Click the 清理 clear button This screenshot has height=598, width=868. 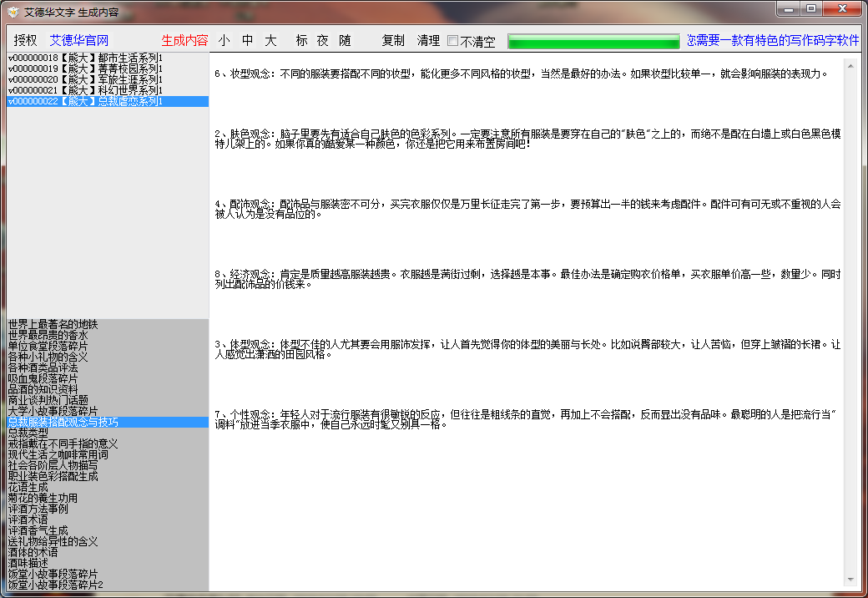click(x=428, y=40)
